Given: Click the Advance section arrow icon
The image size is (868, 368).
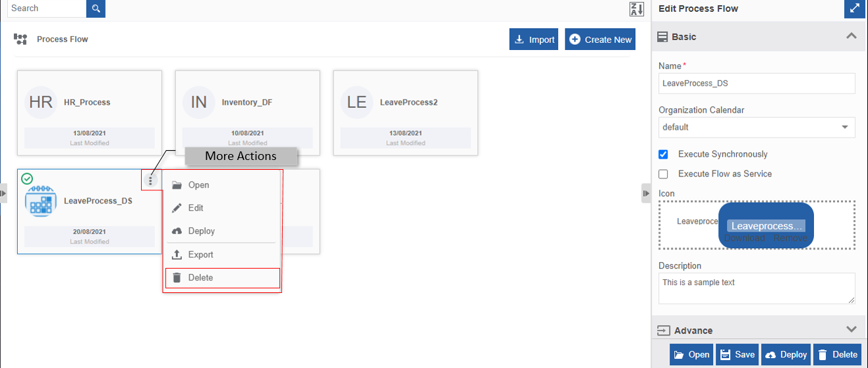Looking at the screenshot, I should click(x=664, y=330).
